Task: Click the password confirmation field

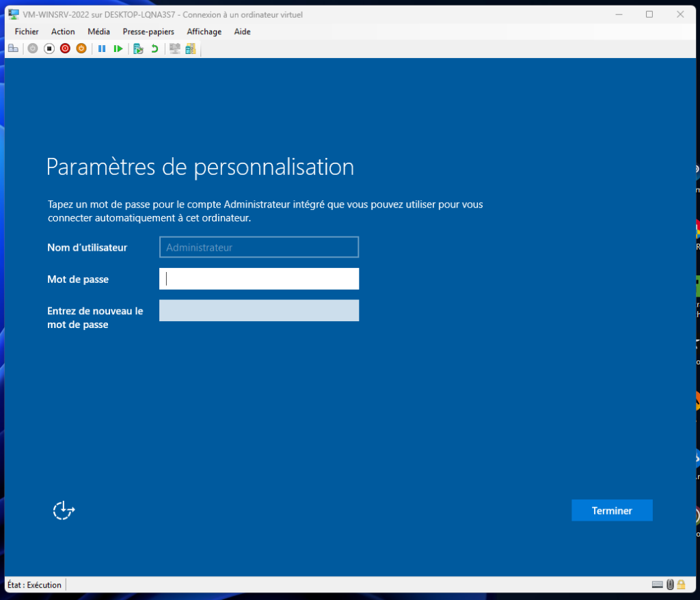Action: coord(259,310)
